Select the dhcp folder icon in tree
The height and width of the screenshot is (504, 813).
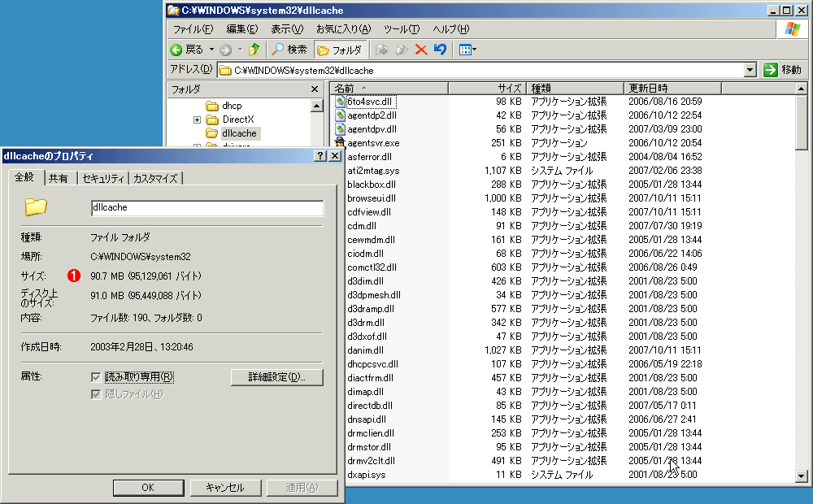tap(211, 106)
